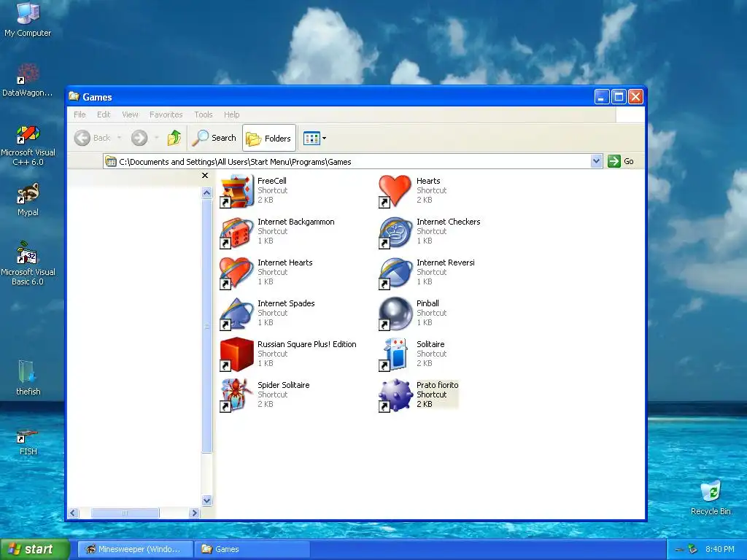Viewport: 747px width, 560px height.
Task: Select the Internet Hearts icon
Action: point(236,273)
